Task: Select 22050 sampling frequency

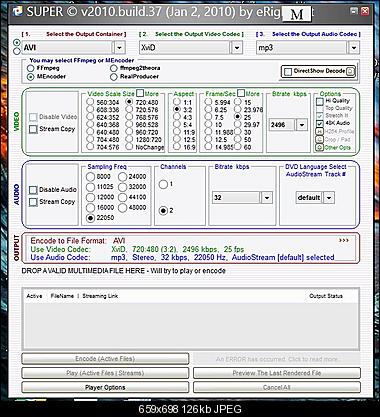Action: point(90,218)
